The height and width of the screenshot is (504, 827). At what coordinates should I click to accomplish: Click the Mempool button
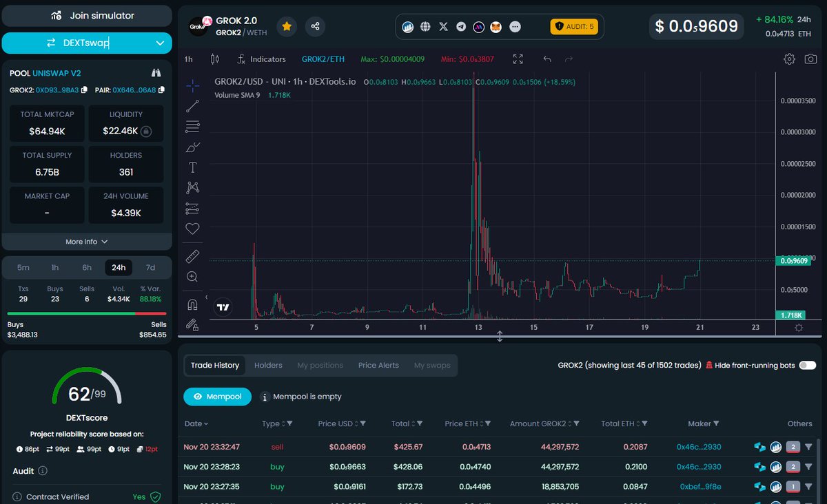tap(217, 397)
